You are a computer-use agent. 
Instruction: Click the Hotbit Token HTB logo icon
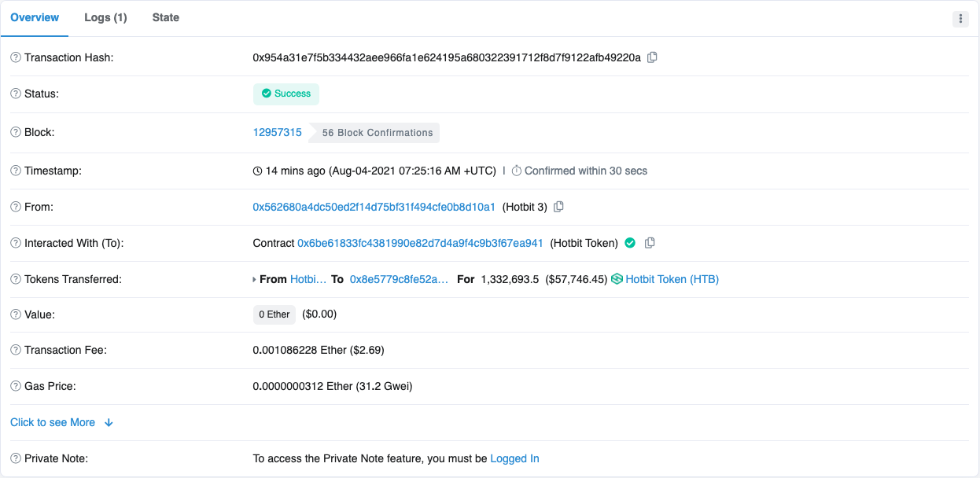click(617, 279)
